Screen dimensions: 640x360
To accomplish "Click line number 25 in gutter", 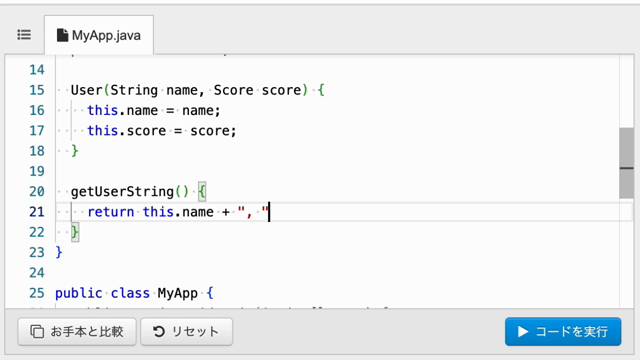I will click(x=37, y=293).
